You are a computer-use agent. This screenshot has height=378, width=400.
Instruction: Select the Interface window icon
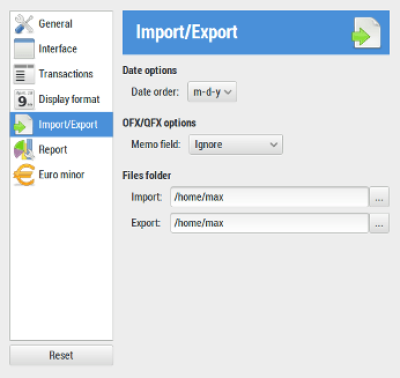tap(24, 49)
